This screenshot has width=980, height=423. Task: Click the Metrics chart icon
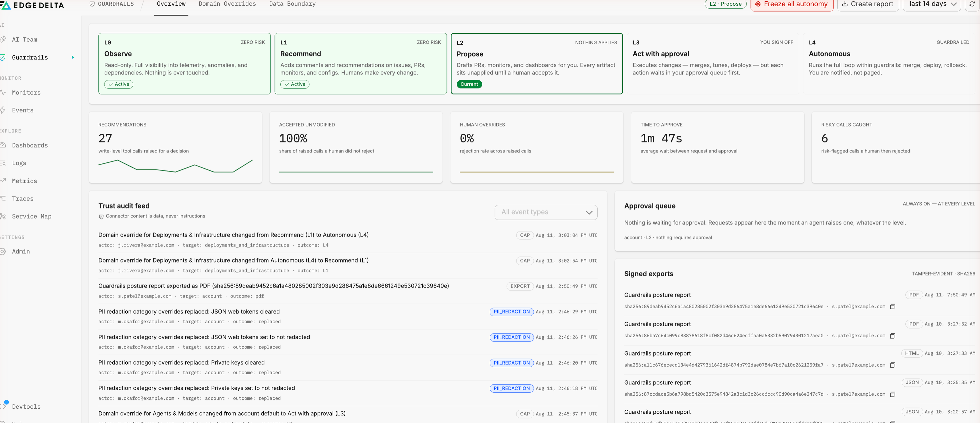click(x=3, y=181)
